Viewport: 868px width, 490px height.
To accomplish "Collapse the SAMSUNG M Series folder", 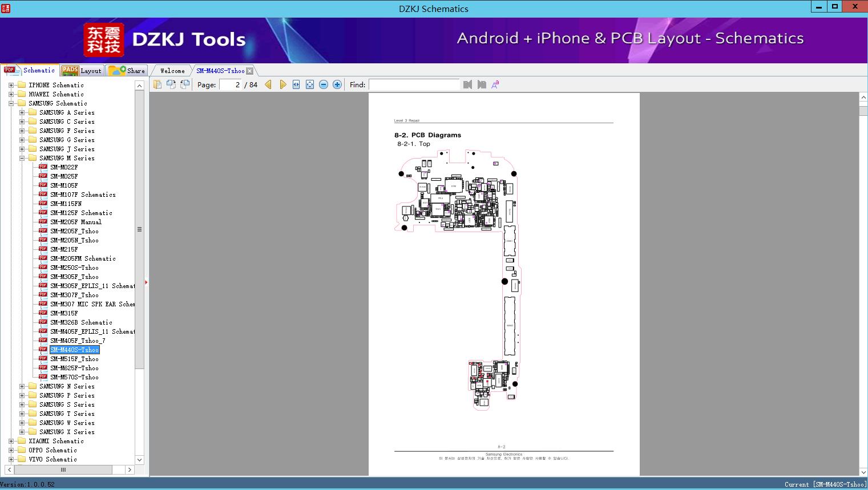I will click(22, 158).
